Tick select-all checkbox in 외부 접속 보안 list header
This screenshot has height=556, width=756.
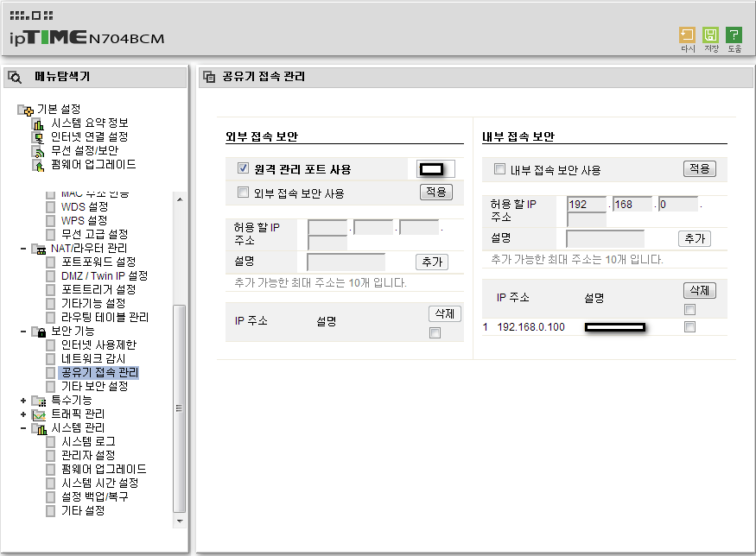coord(435,333)
